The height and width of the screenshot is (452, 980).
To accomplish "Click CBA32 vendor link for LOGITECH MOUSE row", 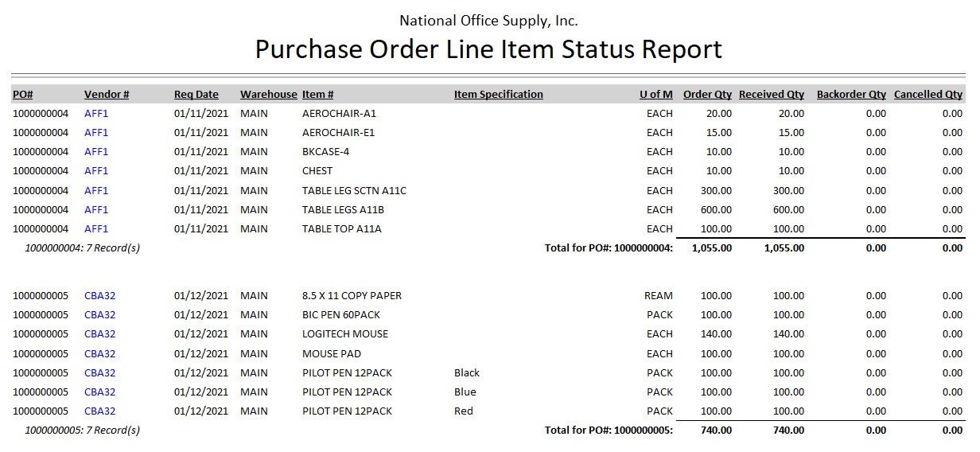I will tap(99, 333).
